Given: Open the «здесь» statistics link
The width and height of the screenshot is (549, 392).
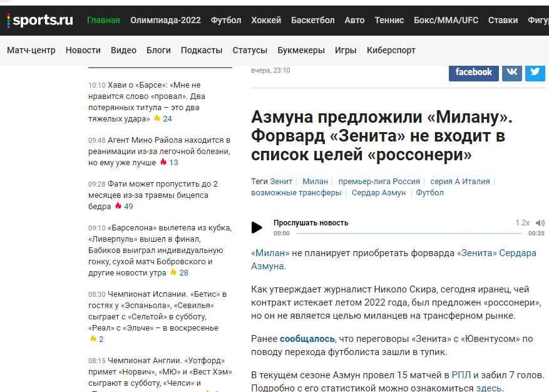Looking at the screenshot, I should pos(489,388).
